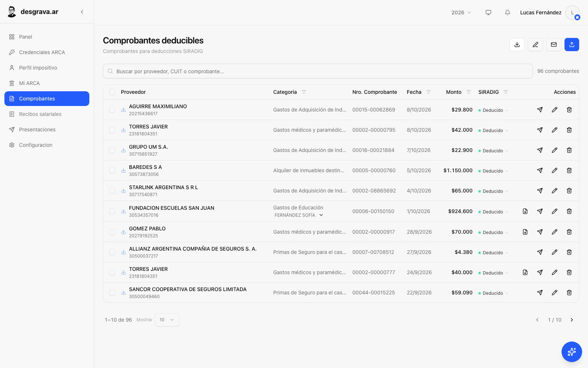
Task: Open the notifications bell
Action: (x=508, y=13)
